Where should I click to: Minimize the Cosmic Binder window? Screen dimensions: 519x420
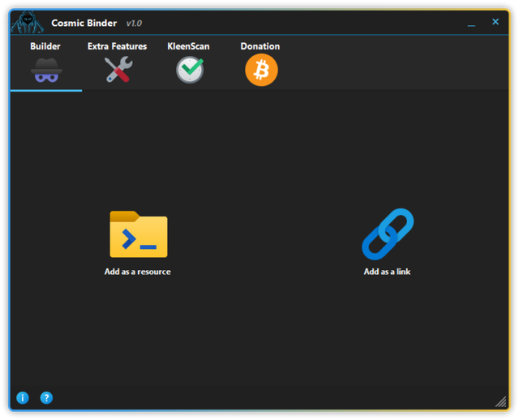tap(471, 24)
